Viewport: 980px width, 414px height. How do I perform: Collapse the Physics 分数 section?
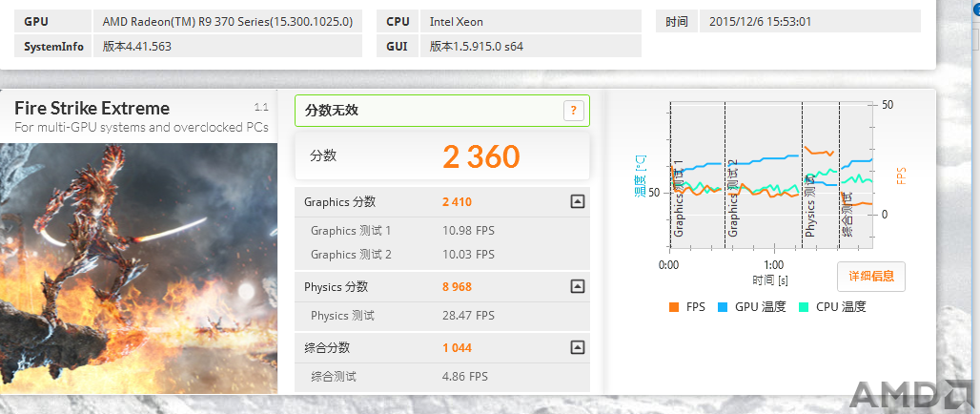click(578, 286)
